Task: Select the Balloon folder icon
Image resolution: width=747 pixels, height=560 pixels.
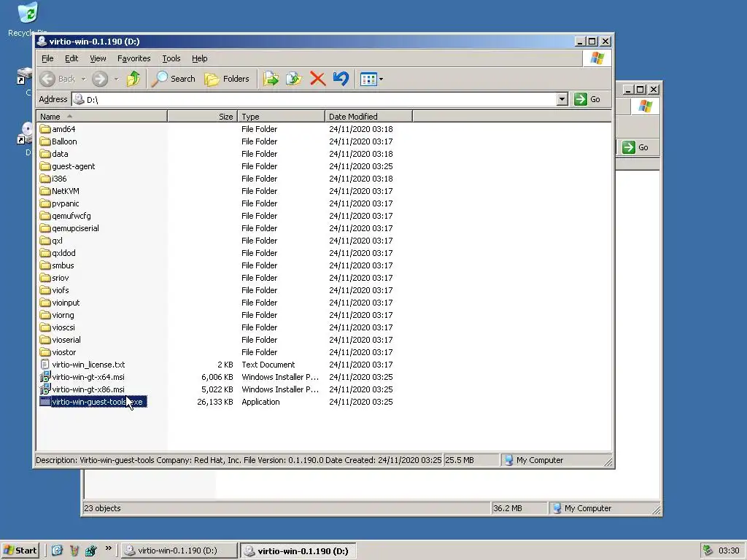Action: 45,141
